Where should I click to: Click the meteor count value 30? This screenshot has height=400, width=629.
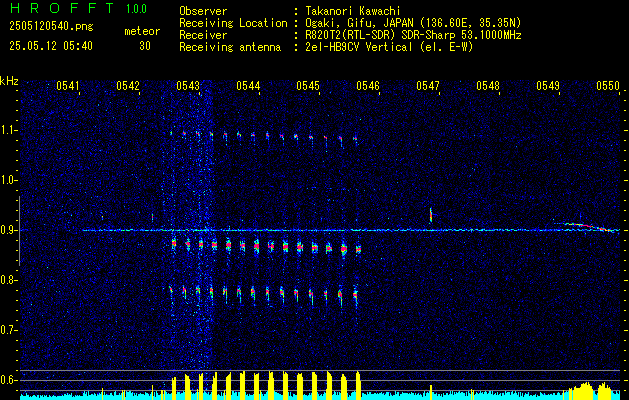(145, 46)
